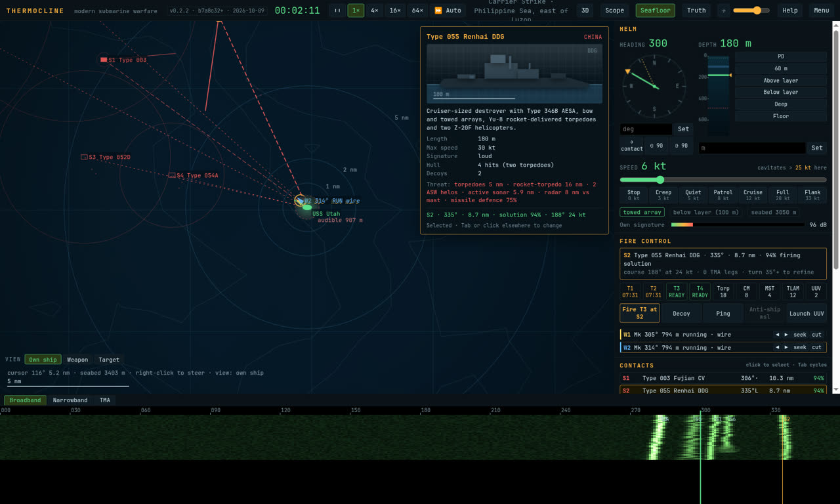Click seek for weapon W1
Viewport: 840px width, 504px height.
[800, 335]
